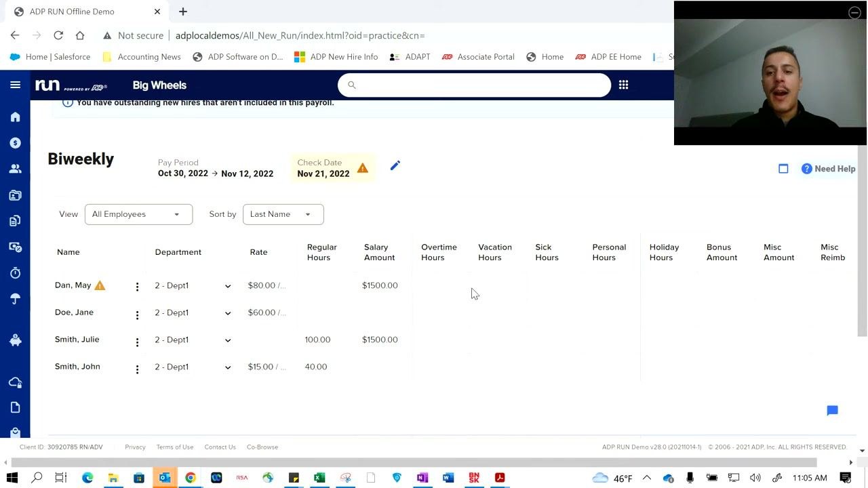Image resolution: width=868 pixels, height=488 pixels.
Task: Click the browser address bar URL
Action: [x=300, y=35]
